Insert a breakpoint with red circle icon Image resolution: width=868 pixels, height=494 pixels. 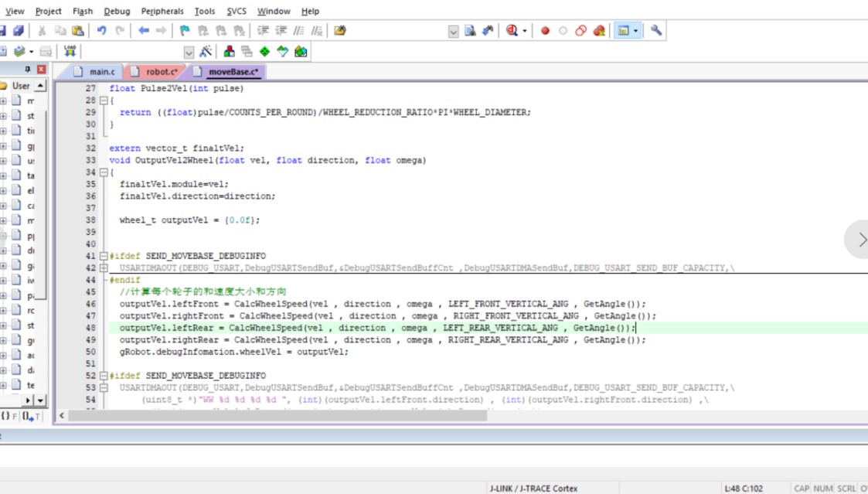[x=545, y=31]
